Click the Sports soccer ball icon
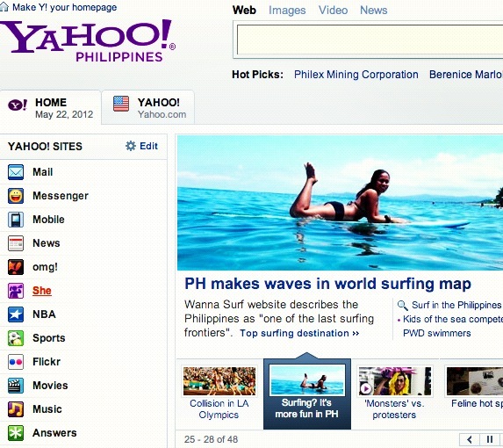503x448 pixels. tap(16, 338)
